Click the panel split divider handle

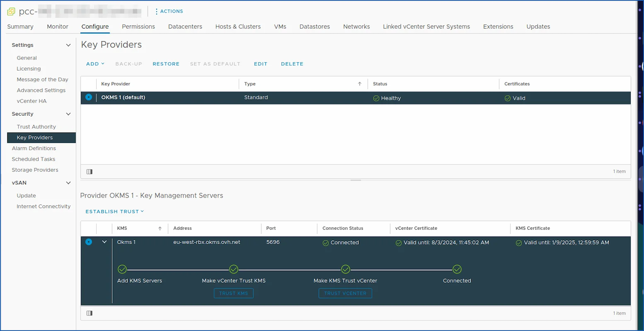356,180
